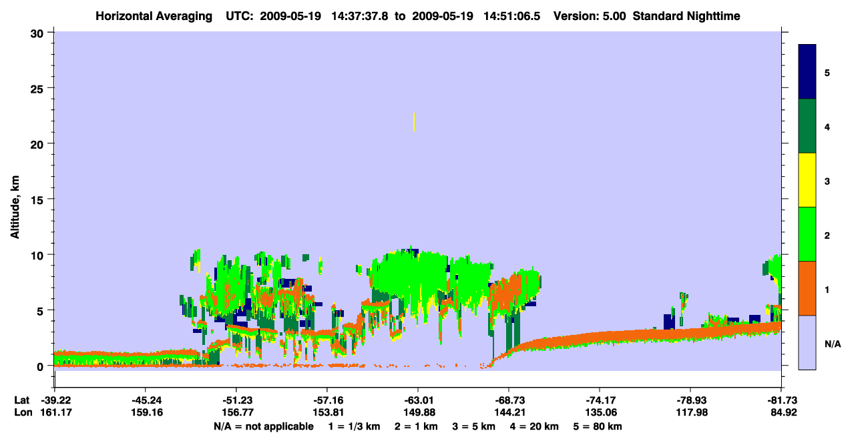Click the 'Lon' row label
Image resolution: width=868 pixels, height=445 pixels.
22,413
